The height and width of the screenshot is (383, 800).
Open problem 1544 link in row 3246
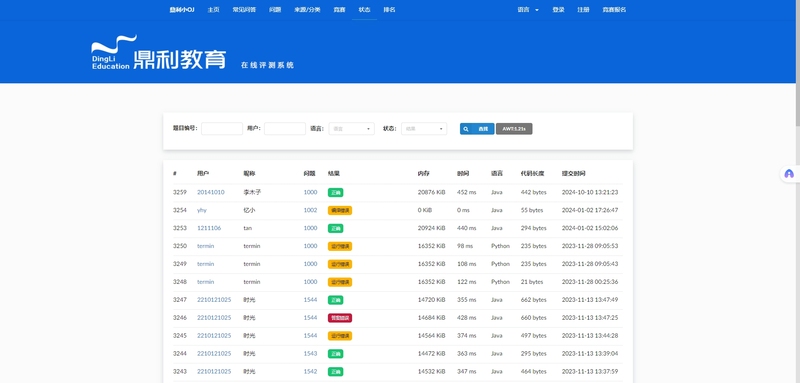[310, 317]
